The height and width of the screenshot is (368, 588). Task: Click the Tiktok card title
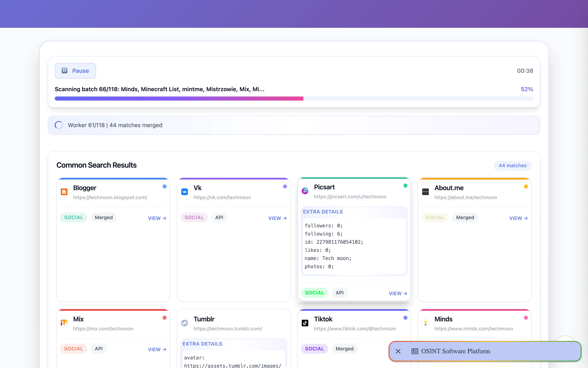pyautogui.click(x=323, y=319)
